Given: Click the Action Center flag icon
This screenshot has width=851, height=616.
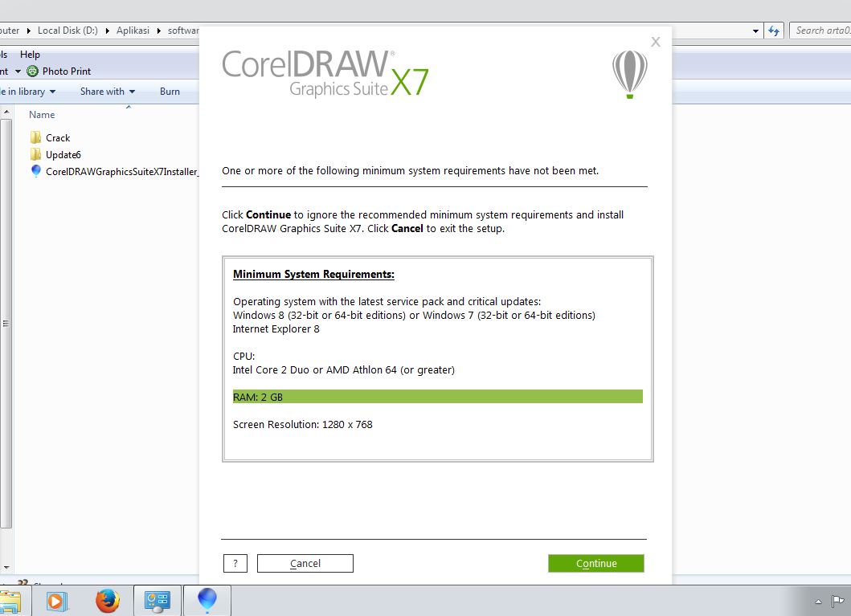Looking at the screenshot, I should [838, 601].
